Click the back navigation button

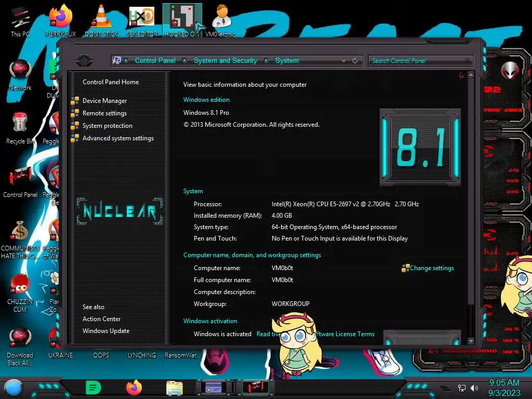(84, 60)
